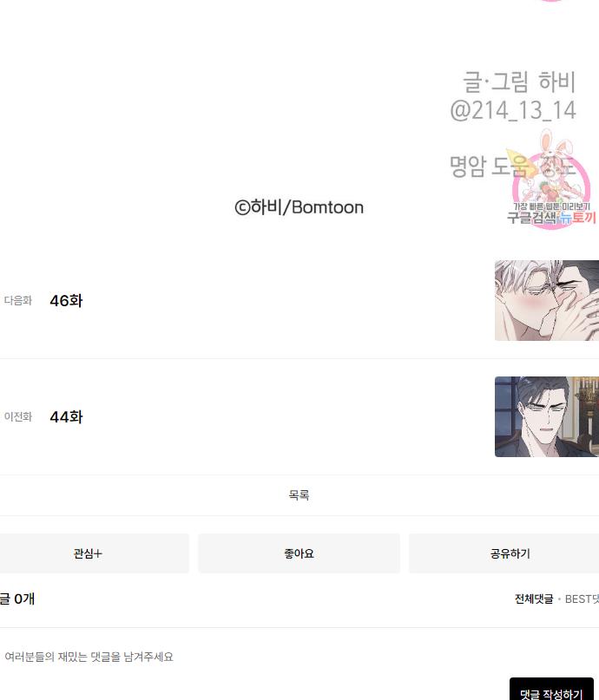Click the 이전화 label
The image size is (599, 700).
point(18,416)
